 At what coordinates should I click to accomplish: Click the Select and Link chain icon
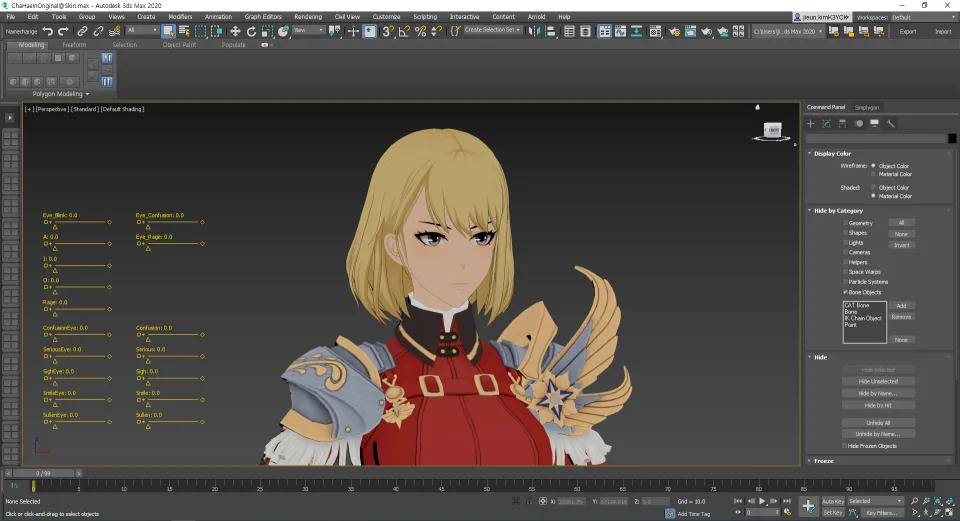click(x=82, y=31)
